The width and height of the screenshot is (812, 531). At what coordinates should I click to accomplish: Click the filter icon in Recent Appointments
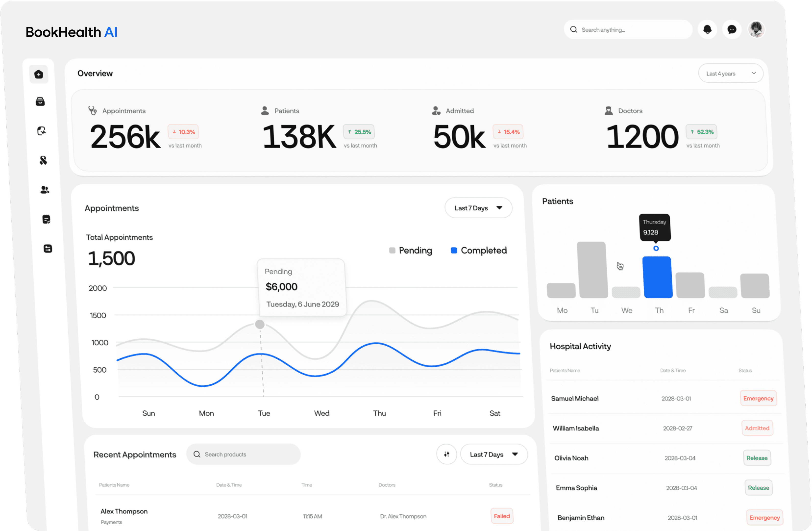click(x=446, y=454)
